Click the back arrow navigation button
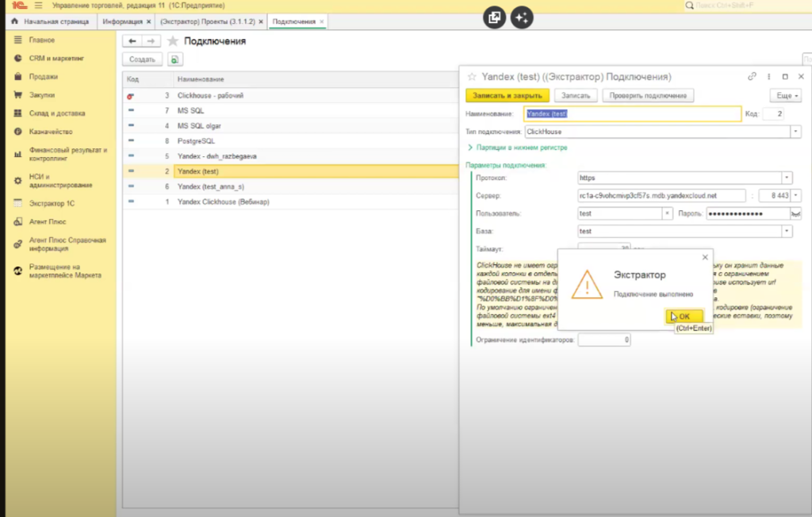This screenshot has height=517, width=812. tap(132, 40)
